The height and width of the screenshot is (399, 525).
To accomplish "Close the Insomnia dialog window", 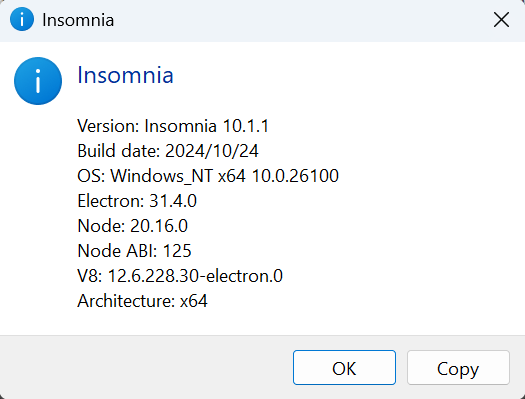I will [501, 20].
